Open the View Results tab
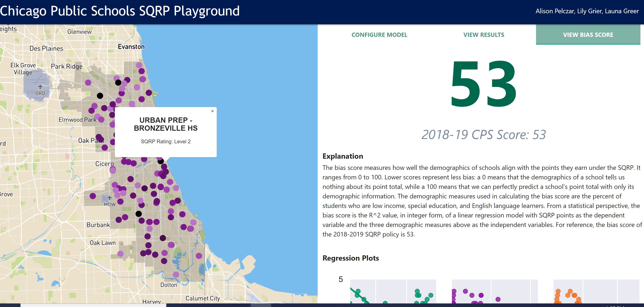644x307 pixels. click(x=484, y=35)
